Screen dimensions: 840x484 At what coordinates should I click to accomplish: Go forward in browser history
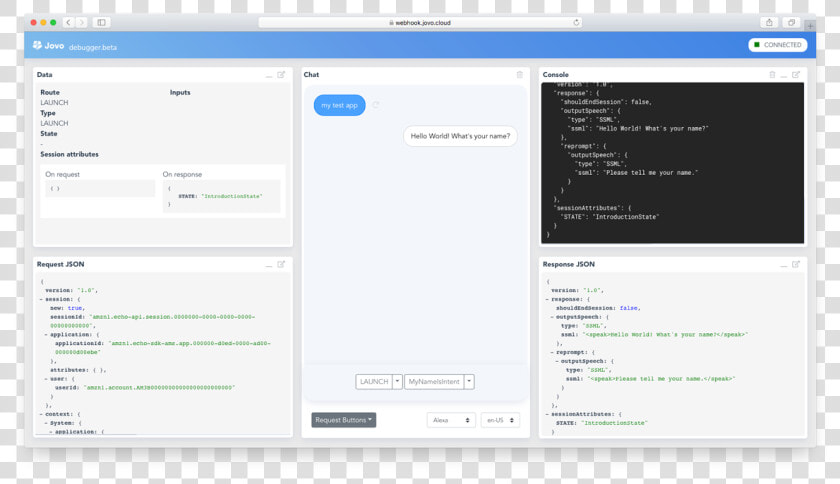click(81, 22)
